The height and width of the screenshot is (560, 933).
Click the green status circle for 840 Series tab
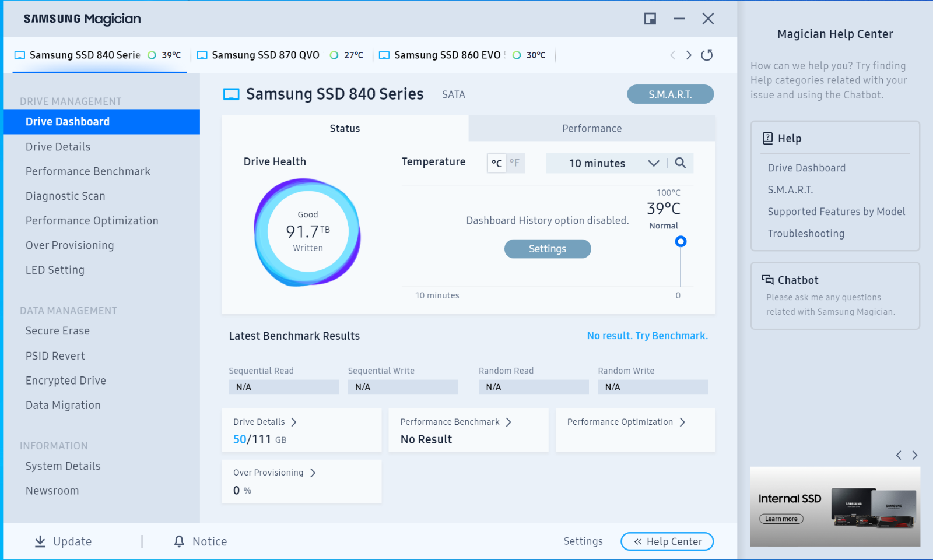pyautogui.click(x=152, y=55)
